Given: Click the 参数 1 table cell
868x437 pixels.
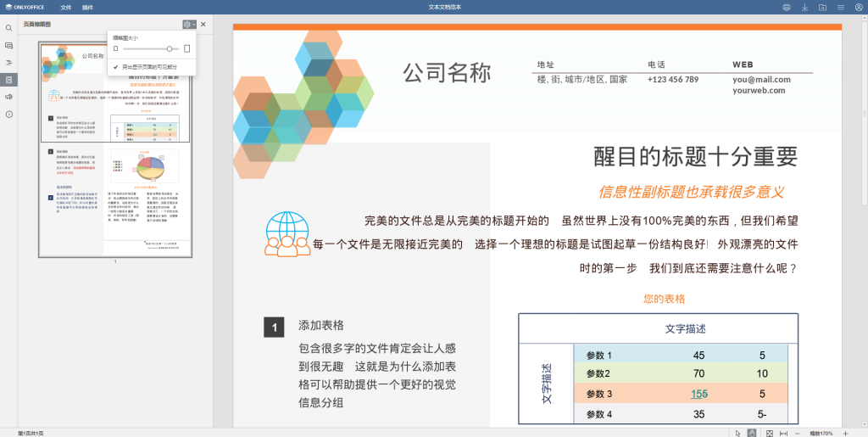Looking at the screenshot, I should (x=599, y=356).
